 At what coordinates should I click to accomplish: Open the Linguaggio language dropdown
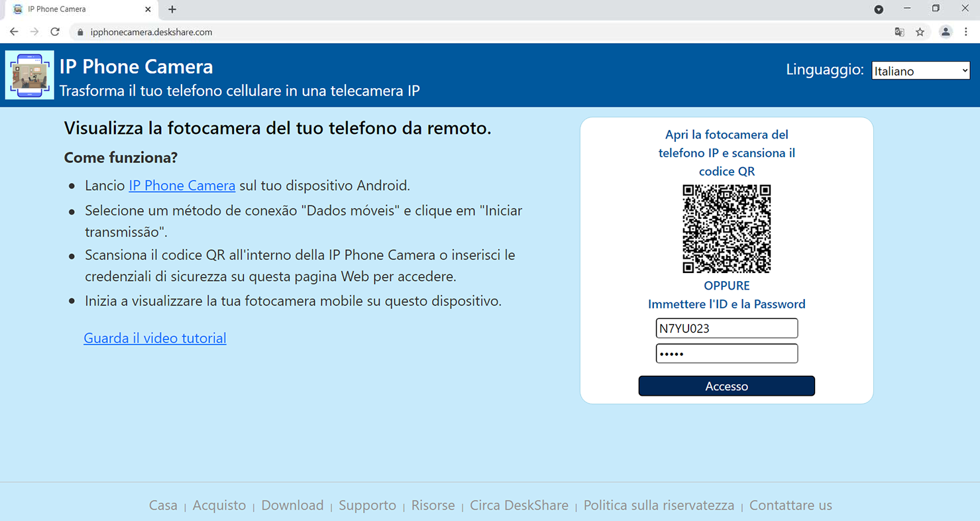point(920,70)
